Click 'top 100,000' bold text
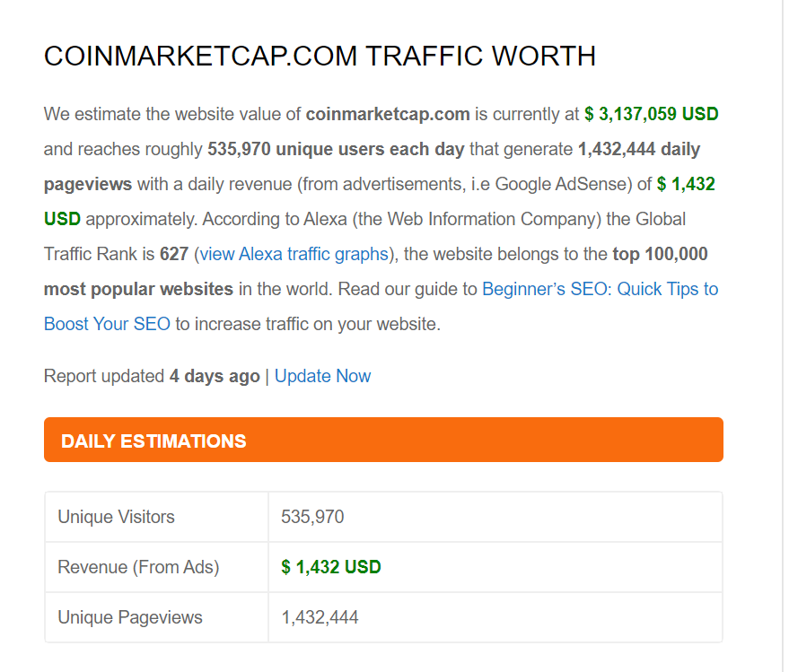Screen dimensions: 789x672 [x=660, y=255]
